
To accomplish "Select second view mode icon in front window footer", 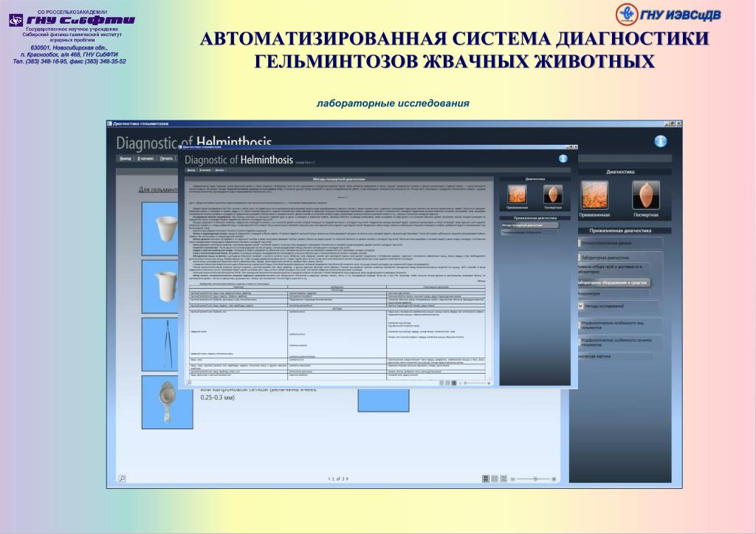I will [447, 383].
